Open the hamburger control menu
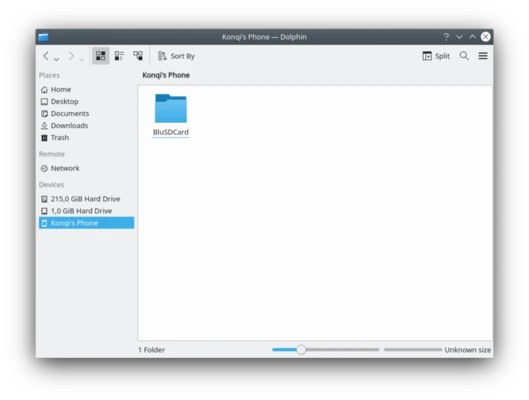529x400 pixels. pyautogui.click(x=483, y=56)
